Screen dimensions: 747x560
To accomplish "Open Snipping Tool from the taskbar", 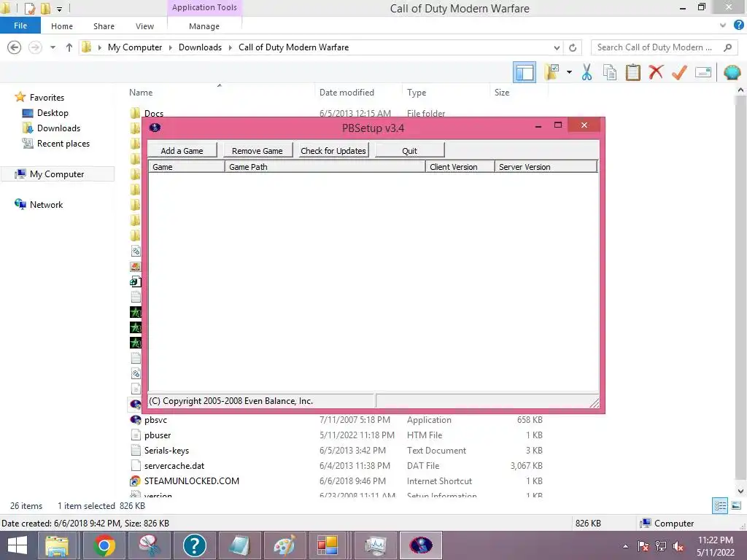I will tap(149, 545).
